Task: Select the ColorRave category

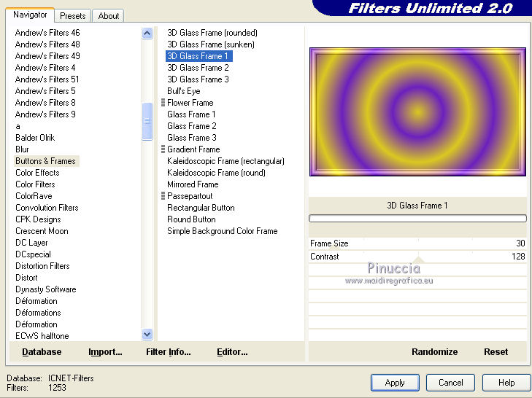Action: coord(34,196)
